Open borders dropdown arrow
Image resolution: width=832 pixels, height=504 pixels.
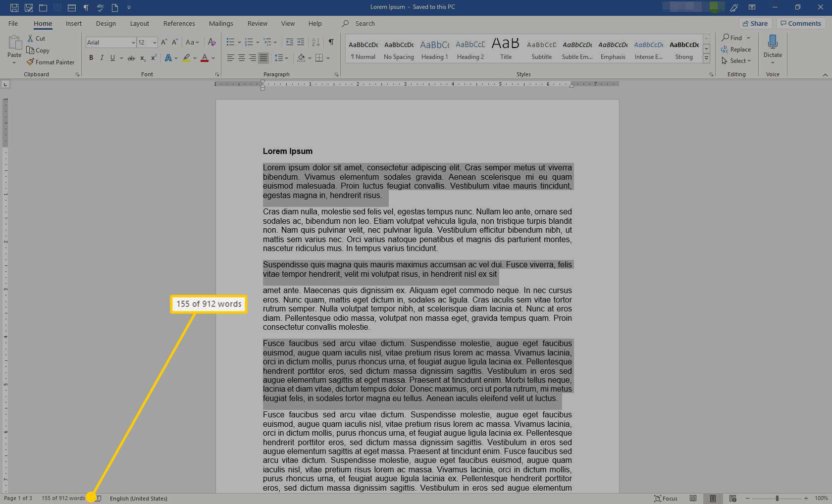click(328, 58)
